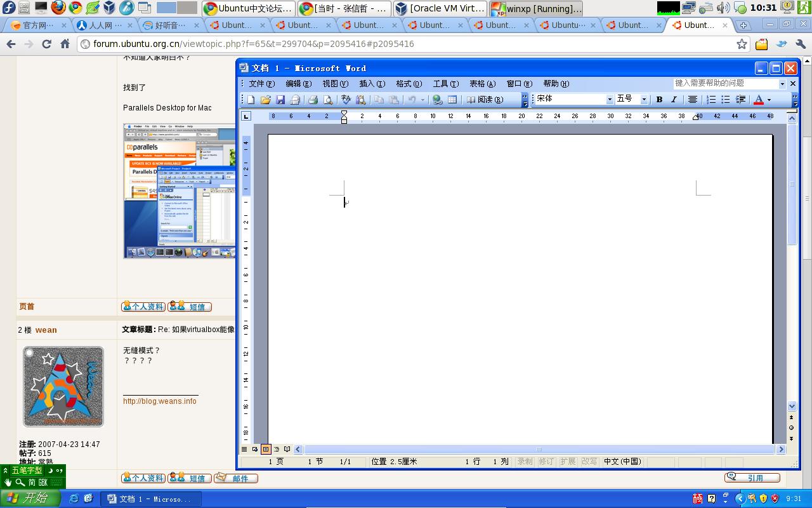
Task: Click the Numbered list icon in Word
Action: 711,100
